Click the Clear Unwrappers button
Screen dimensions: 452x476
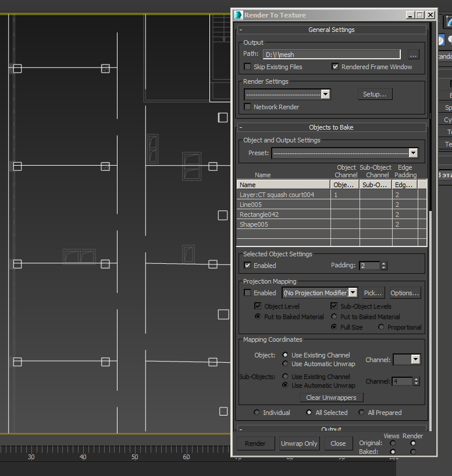pyautogui.click(x=332, y=398)
